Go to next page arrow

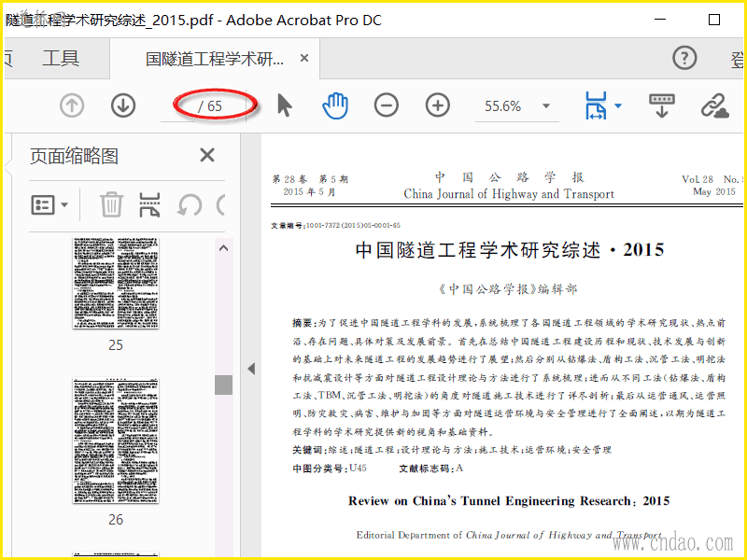tap(123, 105)
